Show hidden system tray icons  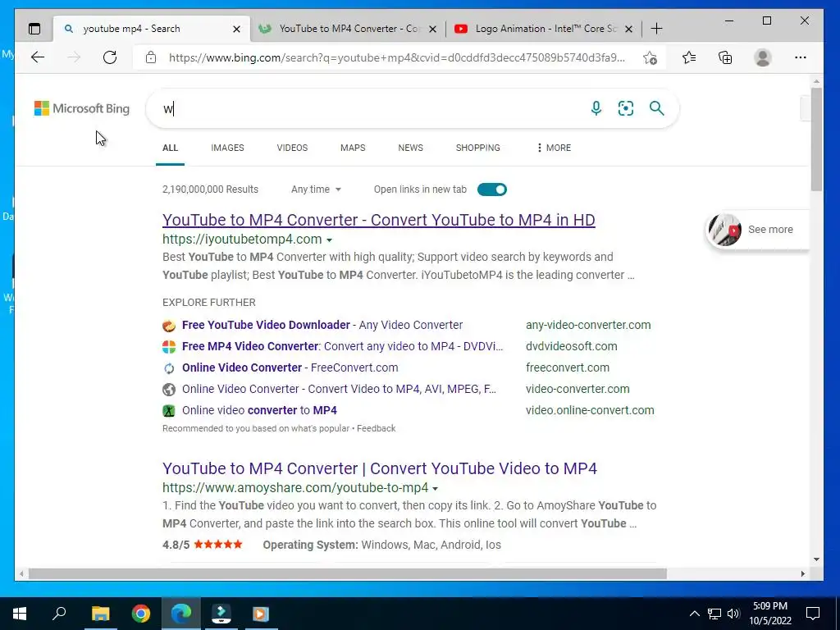click(x=694, y=614)
